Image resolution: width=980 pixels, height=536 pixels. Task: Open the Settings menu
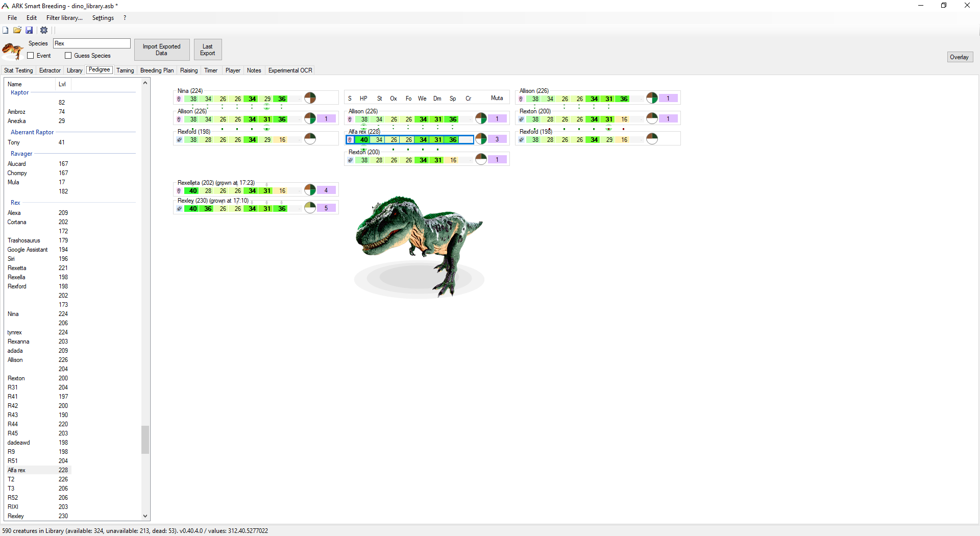pyautogui.click(x=103, y=18)
